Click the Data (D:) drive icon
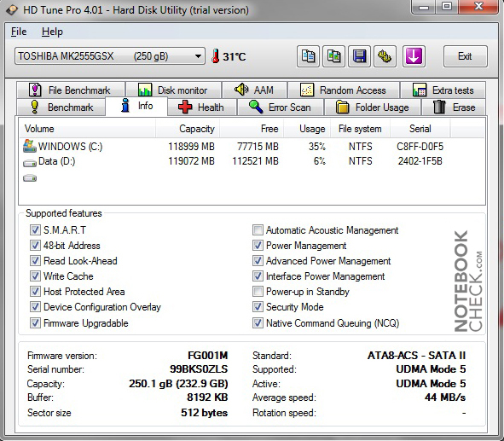The height and width of the screenshot is (441, 504). (30, 164)
